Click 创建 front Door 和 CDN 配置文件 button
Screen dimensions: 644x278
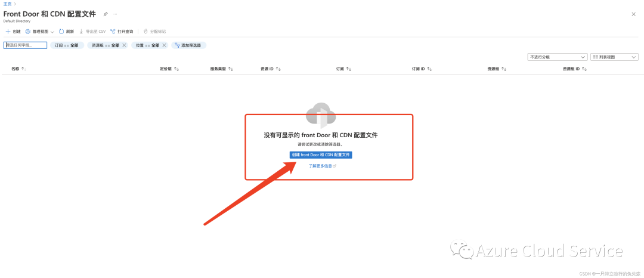click(321, 155)
